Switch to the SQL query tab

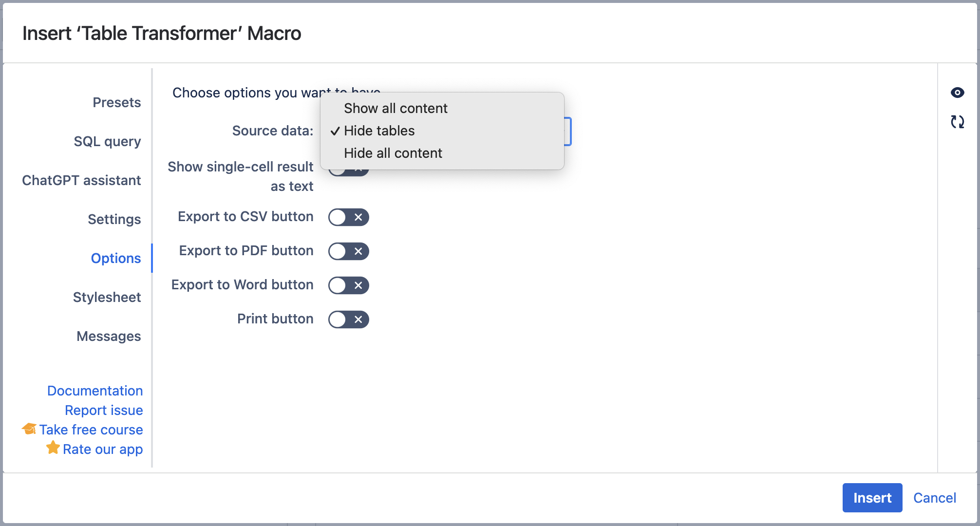click(107, 141)
